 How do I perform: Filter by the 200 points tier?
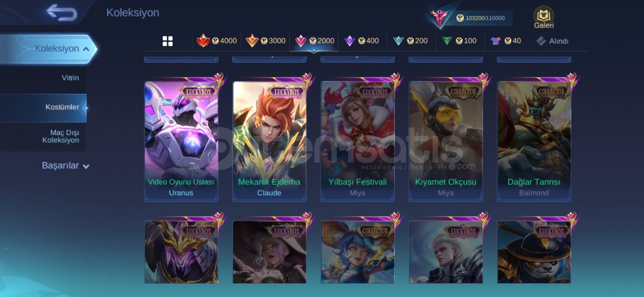click(410, 41)
